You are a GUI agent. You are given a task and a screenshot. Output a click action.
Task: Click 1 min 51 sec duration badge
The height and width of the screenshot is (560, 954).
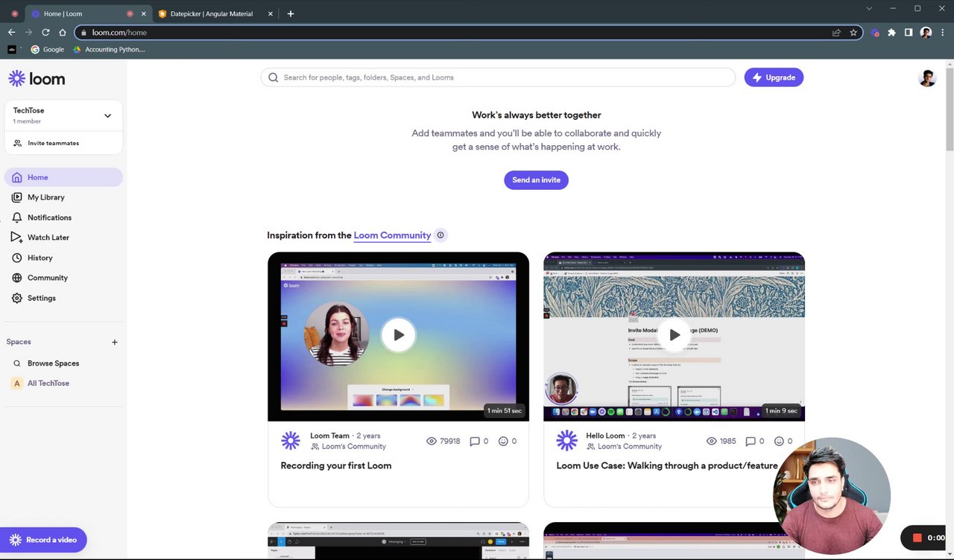click(505, 410)
